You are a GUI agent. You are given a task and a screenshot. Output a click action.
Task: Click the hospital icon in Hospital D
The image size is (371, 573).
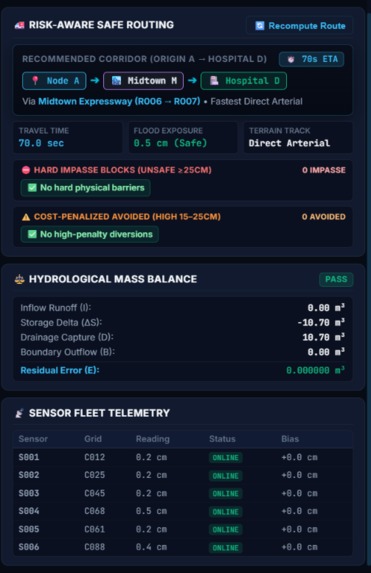point(214,81)
